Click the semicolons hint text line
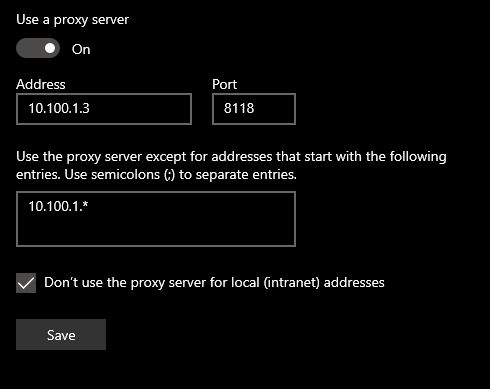The image size is (490, 389). click(x=156, y=174)
